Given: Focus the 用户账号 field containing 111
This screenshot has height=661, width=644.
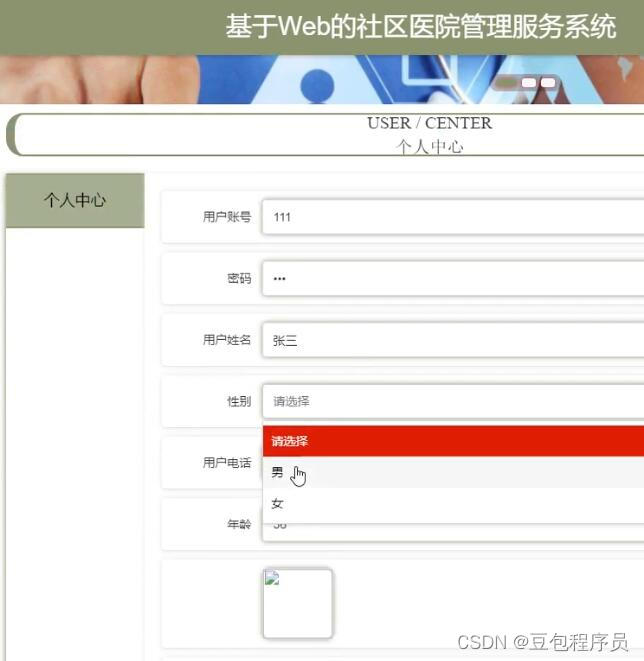Looking at the screenshot, I should click(453, 217).
